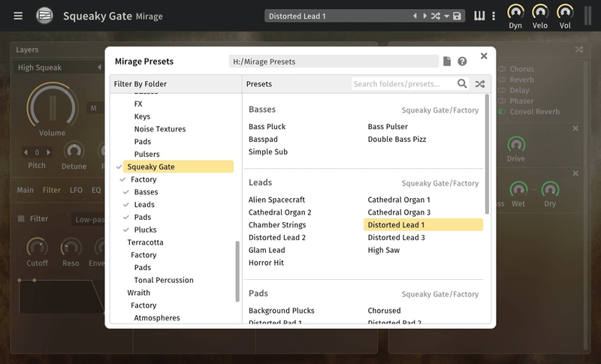
Task: Click the Search folders/presets field
Action: 403,84
